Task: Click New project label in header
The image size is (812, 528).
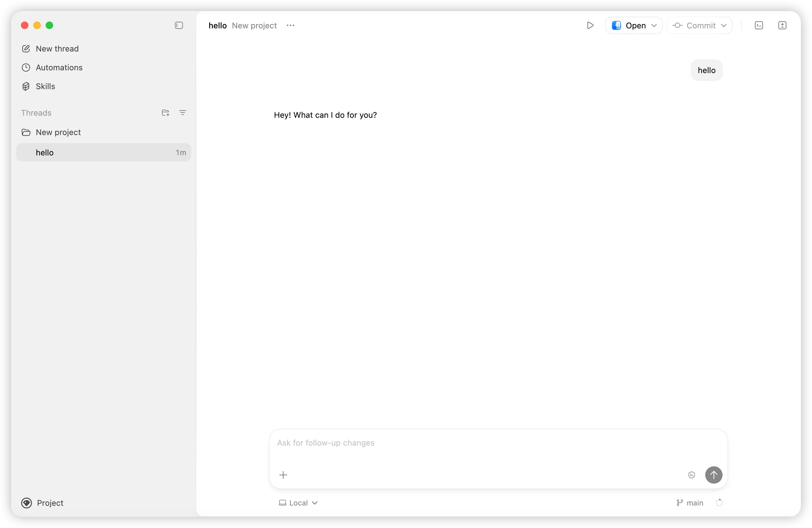Action: (x=254, y=25)
